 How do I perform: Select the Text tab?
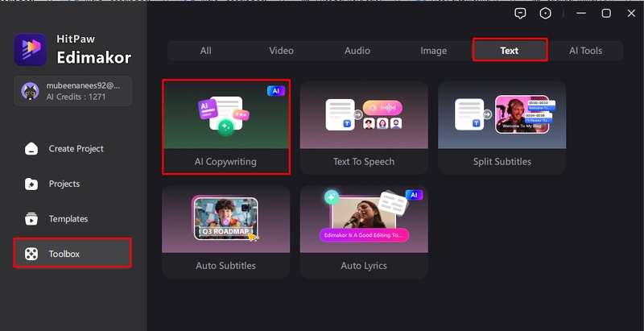click(509, 51)
